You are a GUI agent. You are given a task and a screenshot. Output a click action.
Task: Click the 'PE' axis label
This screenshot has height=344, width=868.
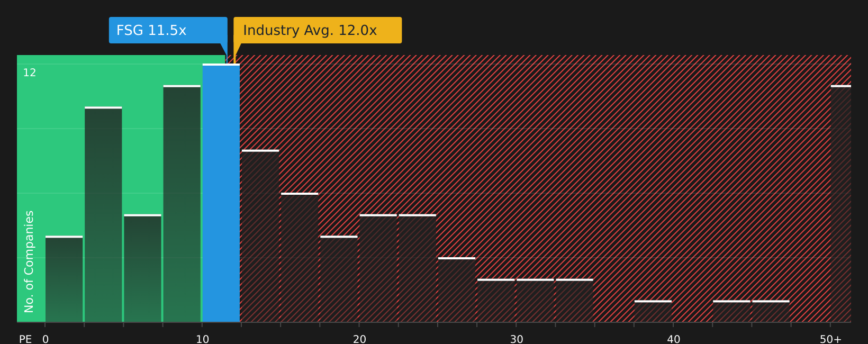(x=25, y=339)
